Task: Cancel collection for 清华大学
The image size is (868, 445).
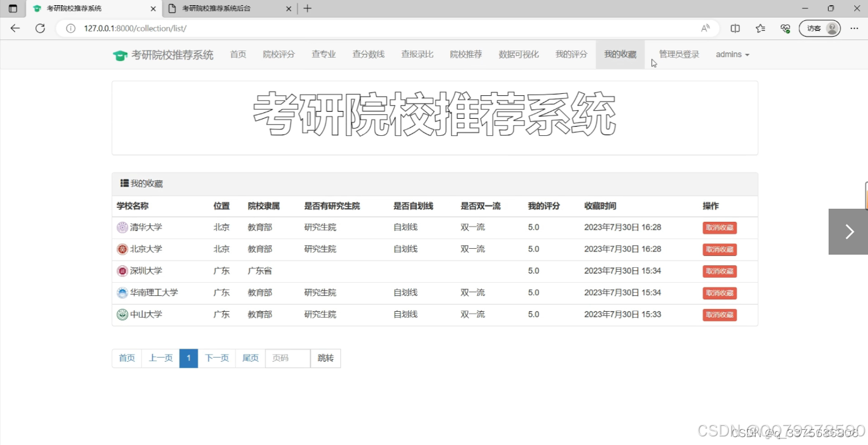Action: [720, 228]
